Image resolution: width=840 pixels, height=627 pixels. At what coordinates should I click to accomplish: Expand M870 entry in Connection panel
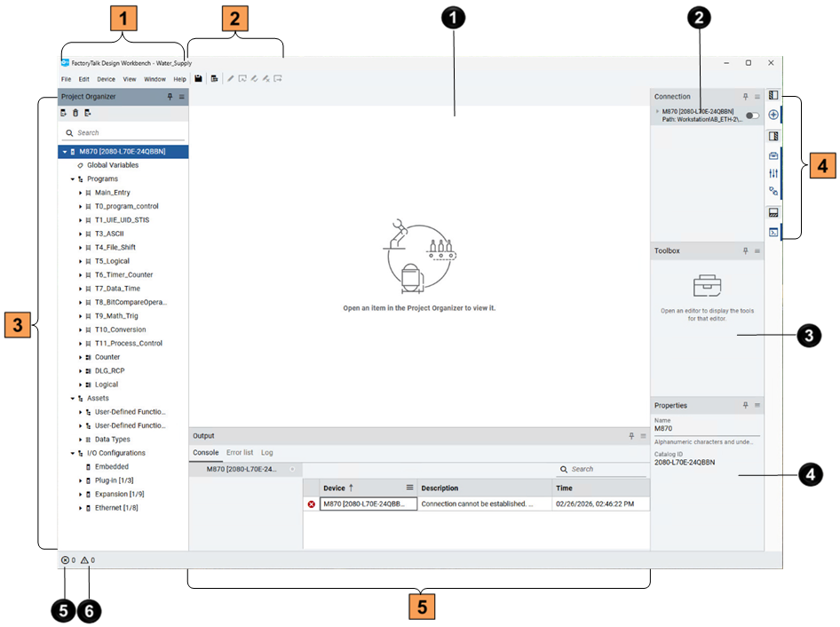(657, 112)
